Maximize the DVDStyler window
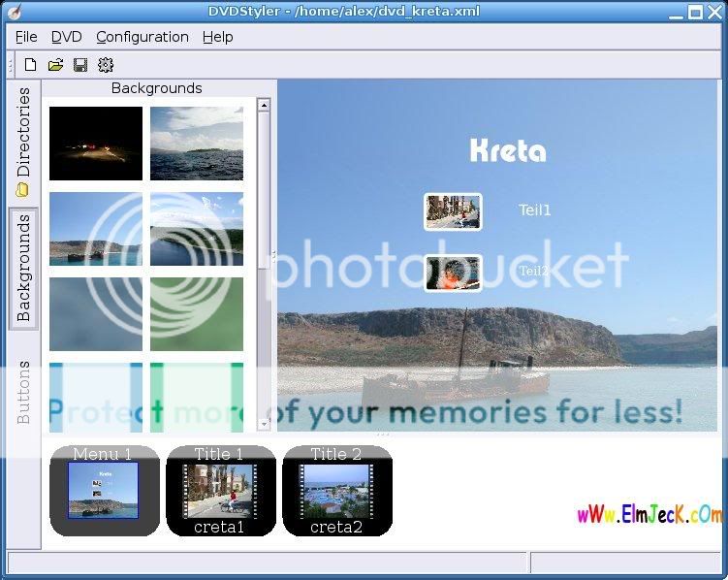Image resolution: width=728 pixels, height=580 pixels. [695, 12]
